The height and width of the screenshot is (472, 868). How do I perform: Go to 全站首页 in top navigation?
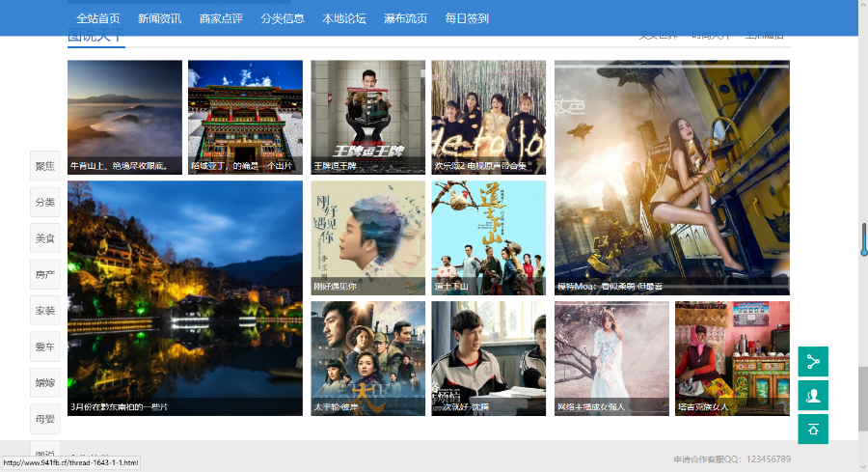(x=98, y=18)
